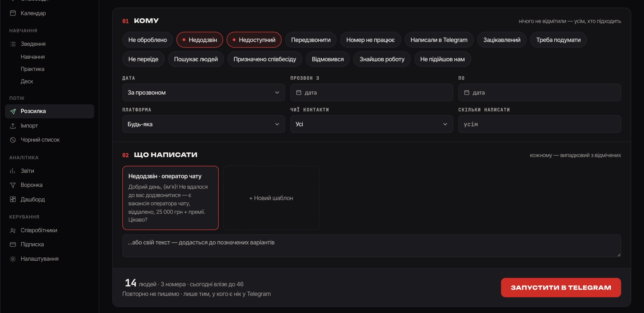
Task: Click the grid icon next to Дашборд
Action: tap(13, 199)
